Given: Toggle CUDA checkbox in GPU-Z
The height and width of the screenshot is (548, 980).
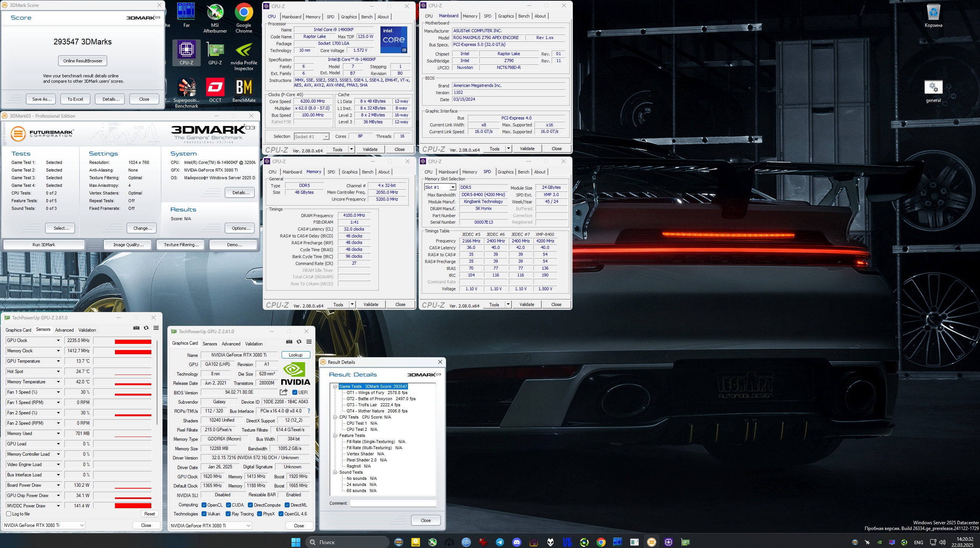Looking at the screenshot, I should (228, 505).
